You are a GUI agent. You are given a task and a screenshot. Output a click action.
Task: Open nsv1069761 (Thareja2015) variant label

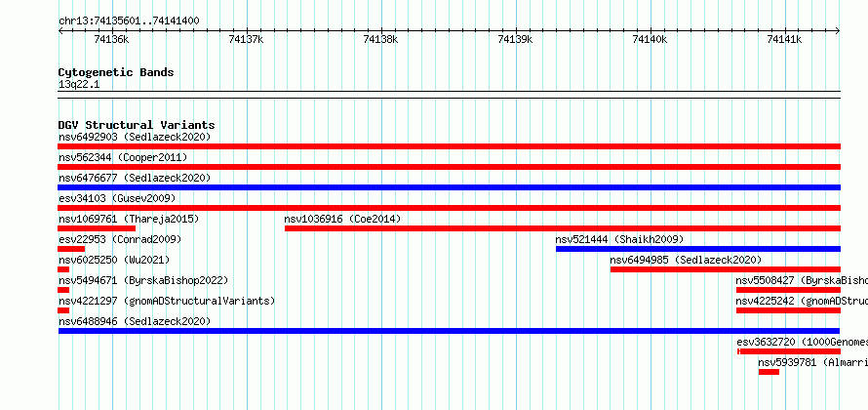pos(129,219)
